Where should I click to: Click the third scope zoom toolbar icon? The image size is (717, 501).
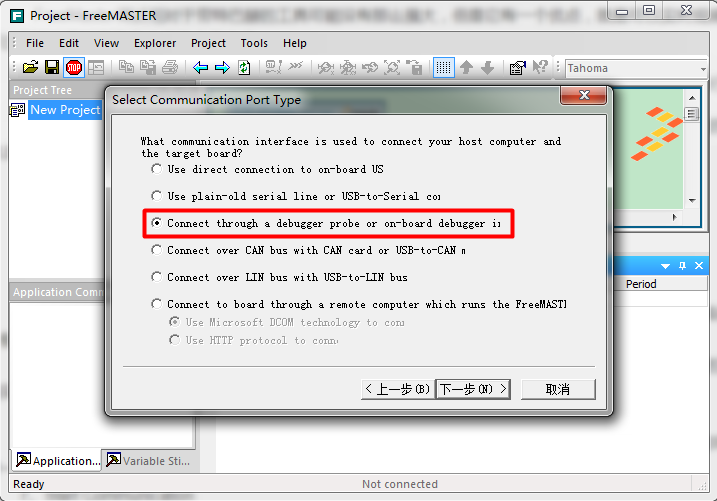point(369,68)
